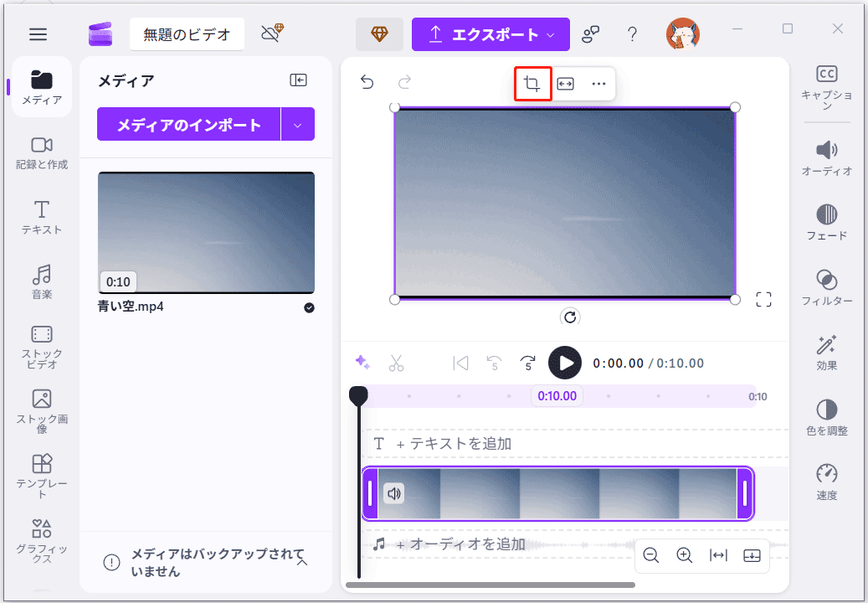Open the hamburger menu
868x603 pixels.
tap(38, 34)
